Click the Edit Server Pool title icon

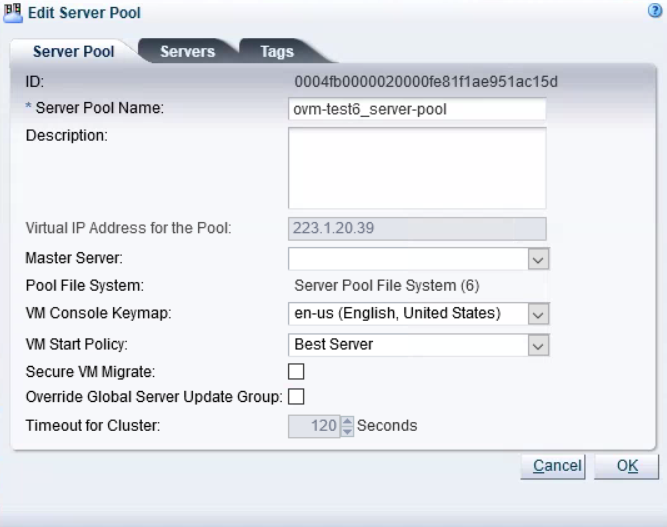(13, 13)
